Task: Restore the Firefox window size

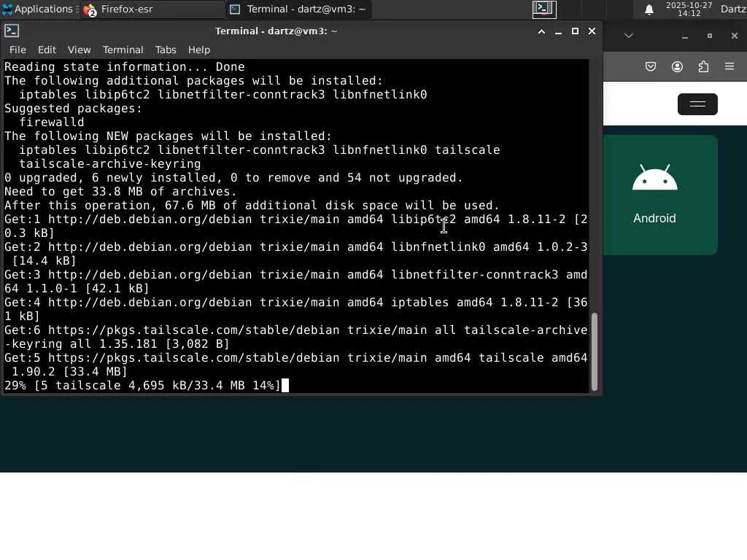Action: click(x=709, y=36)
